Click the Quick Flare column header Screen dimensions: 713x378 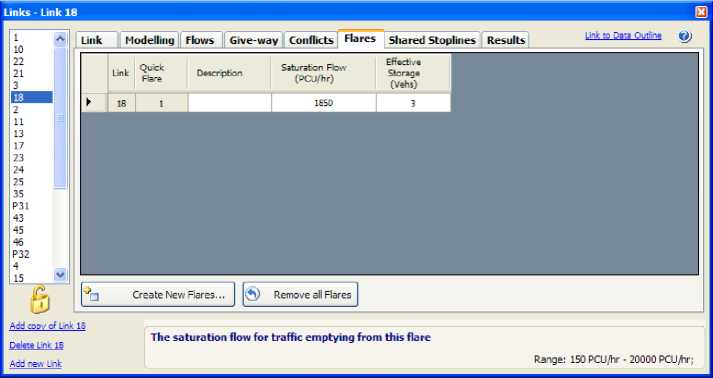[x=161, y=73]
